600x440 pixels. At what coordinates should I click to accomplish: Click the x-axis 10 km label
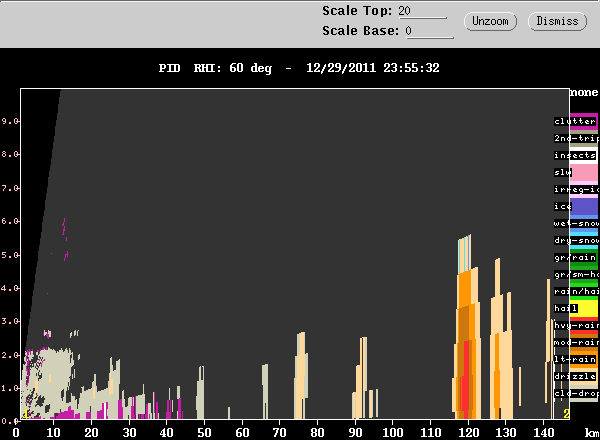(x=53, y=433)
